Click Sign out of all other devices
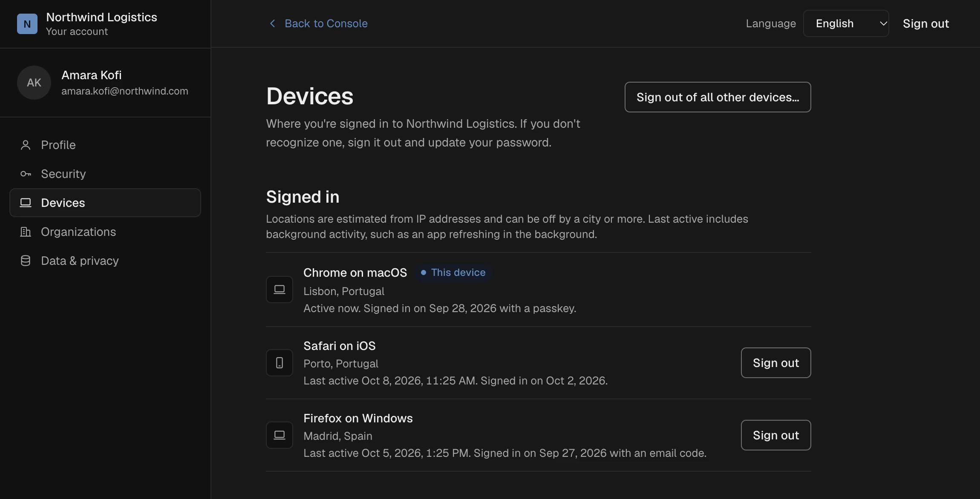Screen dimensions: 980x499 click(718, 97)
